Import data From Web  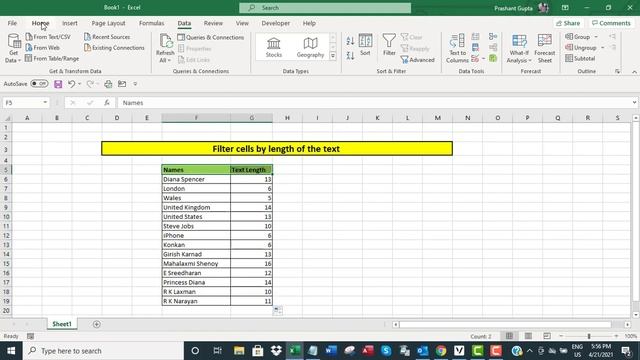point(42,48)
